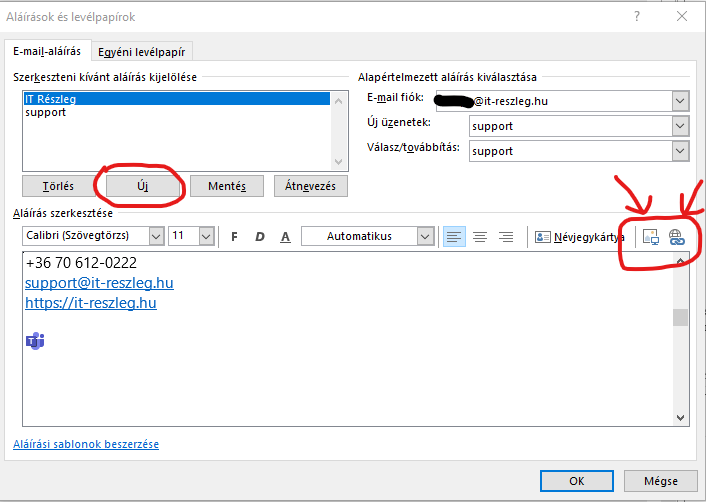Click the insert picture icon
Viewport: 706px width, 502px height.
click(650, 237)
